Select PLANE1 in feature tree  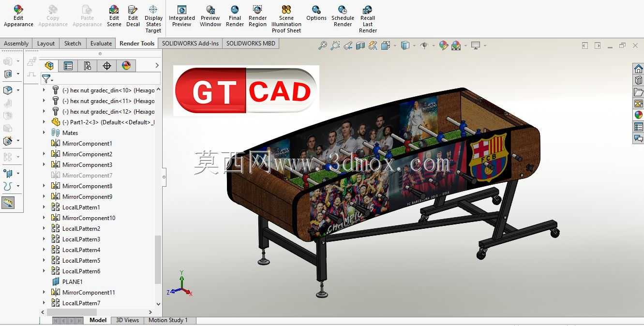[x=72, y=282]
